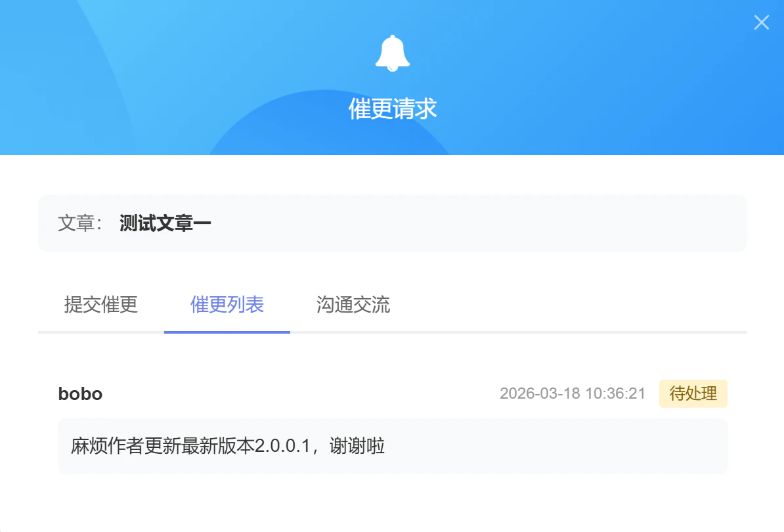Click the empty right side of the message bubble
Image resolution: width=784 pixels, height=532 pixels.
(555, 446)
